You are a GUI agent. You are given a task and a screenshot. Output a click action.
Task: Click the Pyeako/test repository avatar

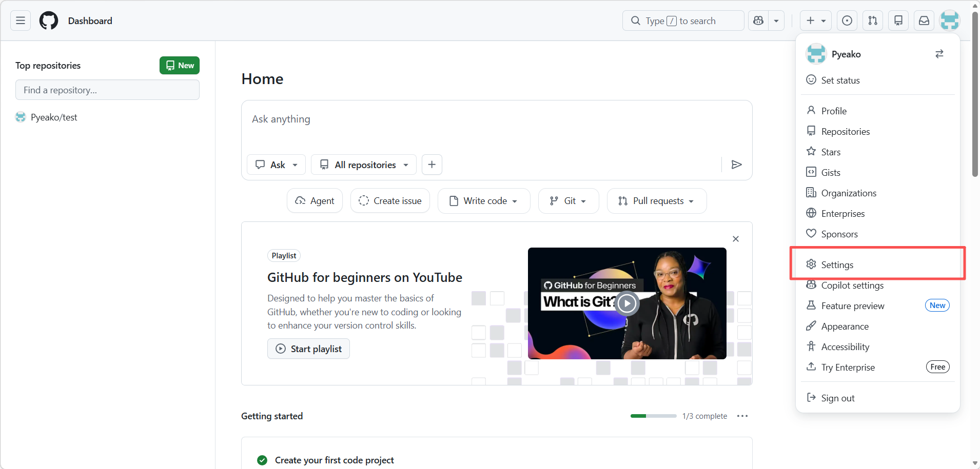[21, 117]
